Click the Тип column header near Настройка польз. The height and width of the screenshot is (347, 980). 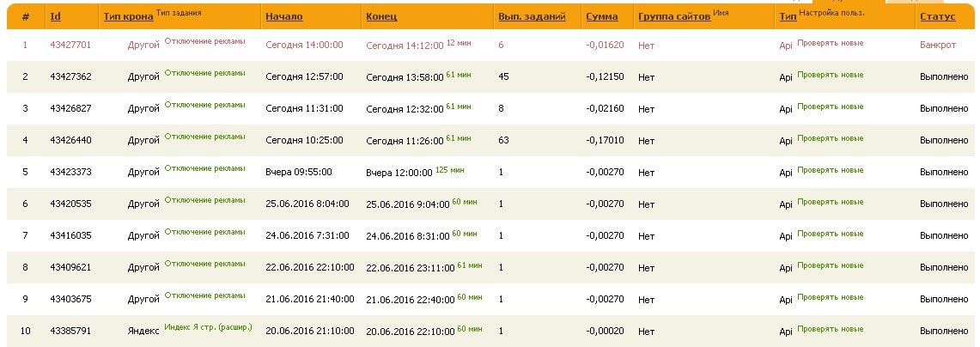click(x=787, y=17)
